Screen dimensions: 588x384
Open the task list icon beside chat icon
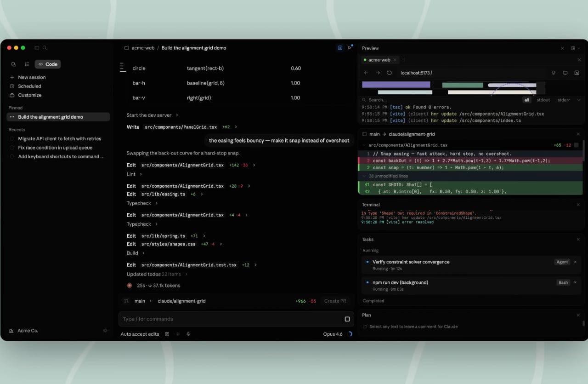click(x=26, y=64)
